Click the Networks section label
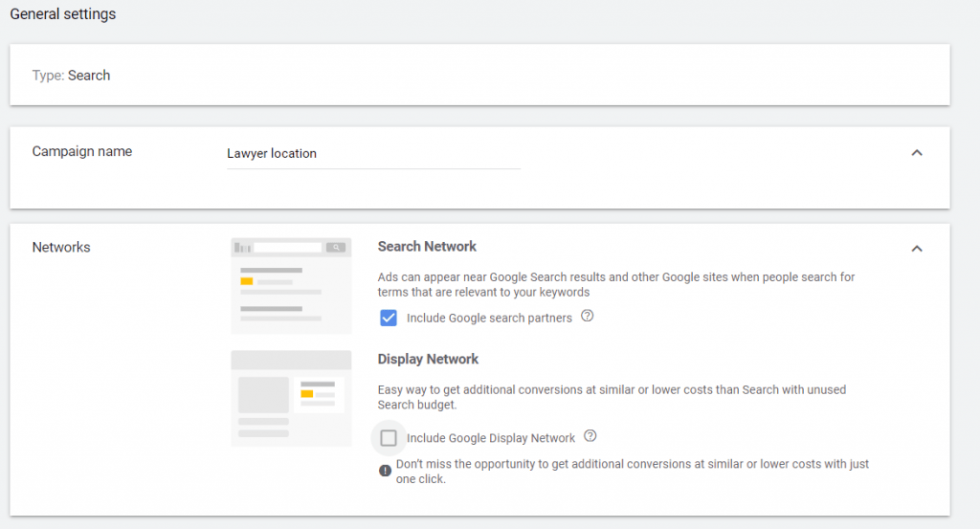980x529 pixels. click(x=61, y=247)
